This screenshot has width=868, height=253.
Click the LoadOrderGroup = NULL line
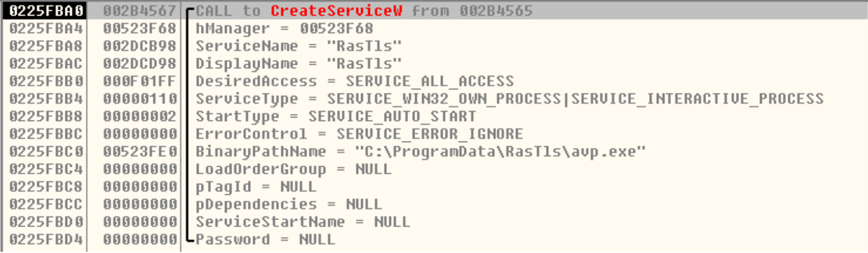point(293,169)
